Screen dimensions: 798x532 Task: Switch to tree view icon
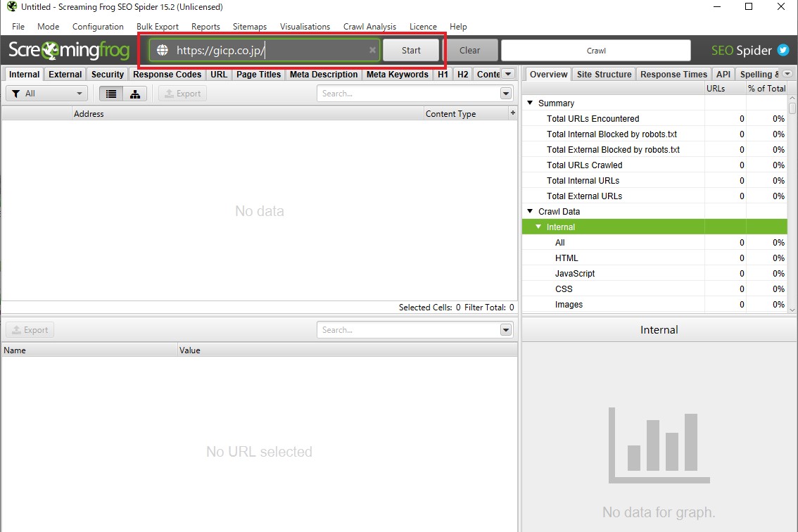[135, 94]
